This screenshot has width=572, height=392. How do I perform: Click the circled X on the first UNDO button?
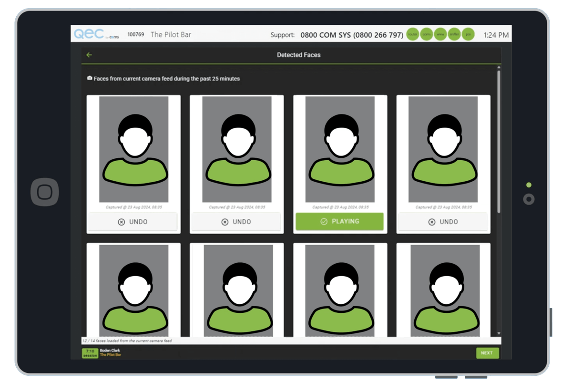(121, 221)
